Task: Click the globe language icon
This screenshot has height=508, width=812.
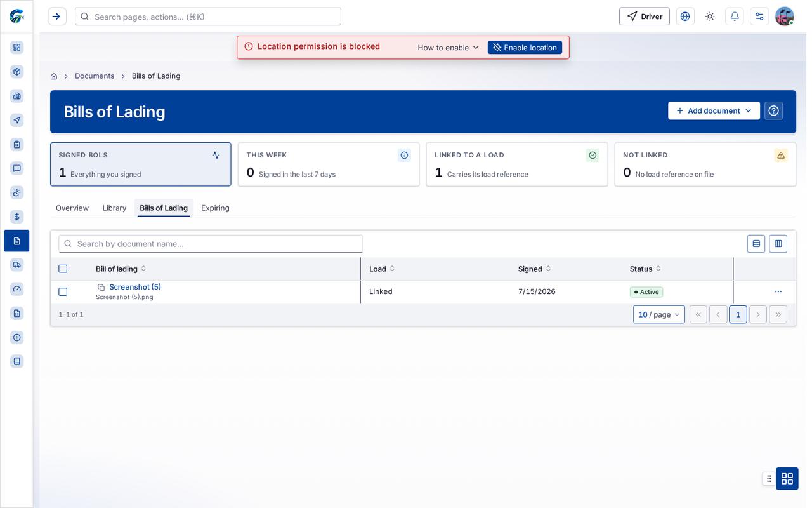Action: (x=685, y=17)
